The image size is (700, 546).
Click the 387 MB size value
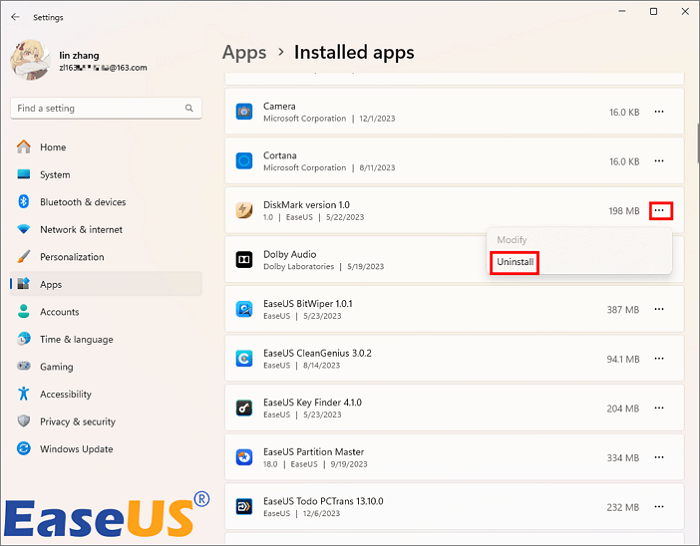pyautogui.click(x=623, y=309)
